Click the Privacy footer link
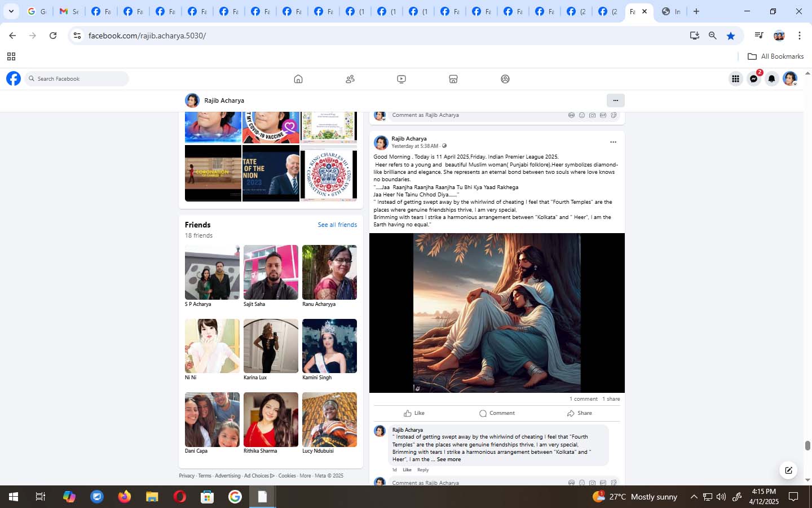This screenshot has width=812, height=508. (x=187, y=476)
